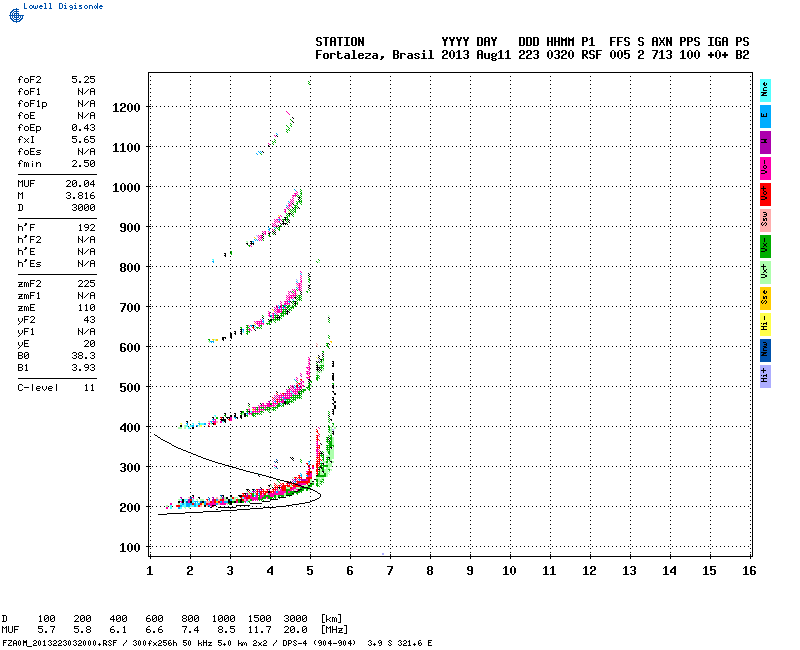Click the 'Lowell Digisonde' title text

63,6
